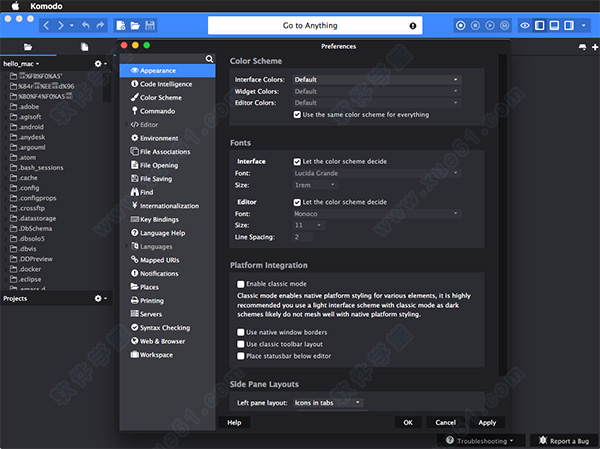Expand the Languages preferences category
The image size is (600, 449).
click(127, 246)
